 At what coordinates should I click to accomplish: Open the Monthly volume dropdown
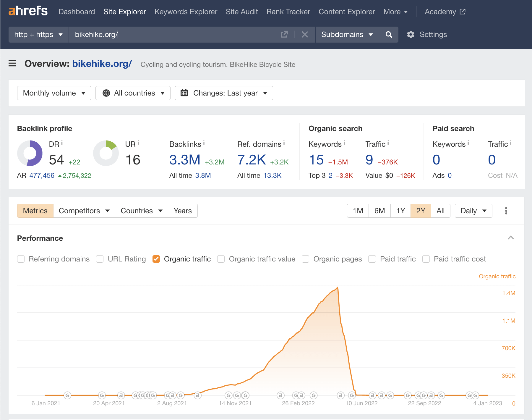tap(54, 93)
